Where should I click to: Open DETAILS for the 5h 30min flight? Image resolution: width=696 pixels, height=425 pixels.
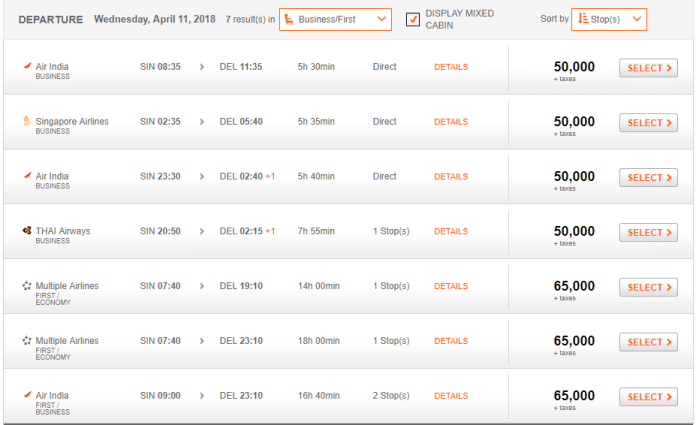[x=451, y=67]
